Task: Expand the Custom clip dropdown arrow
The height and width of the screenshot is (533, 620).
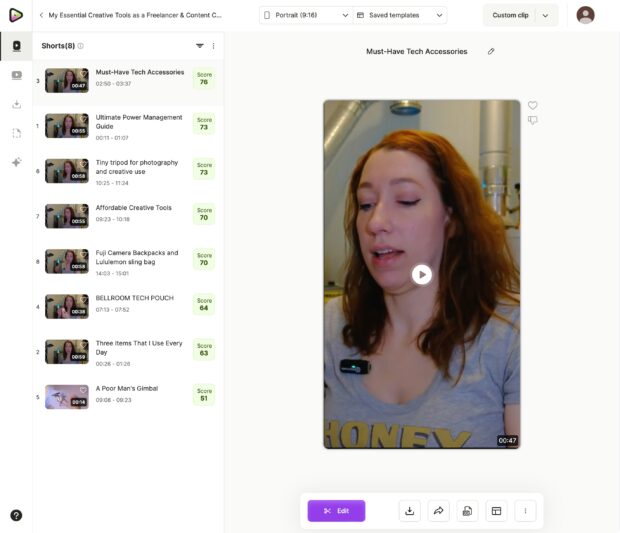Action: pyautogui.click(x=546, y=15)
